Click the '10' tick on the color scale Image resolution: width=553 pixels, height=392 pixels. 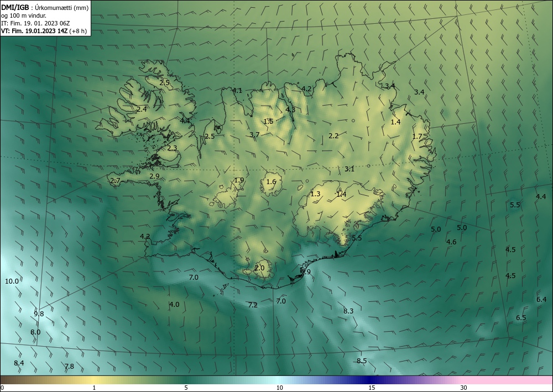click(280, 388)
